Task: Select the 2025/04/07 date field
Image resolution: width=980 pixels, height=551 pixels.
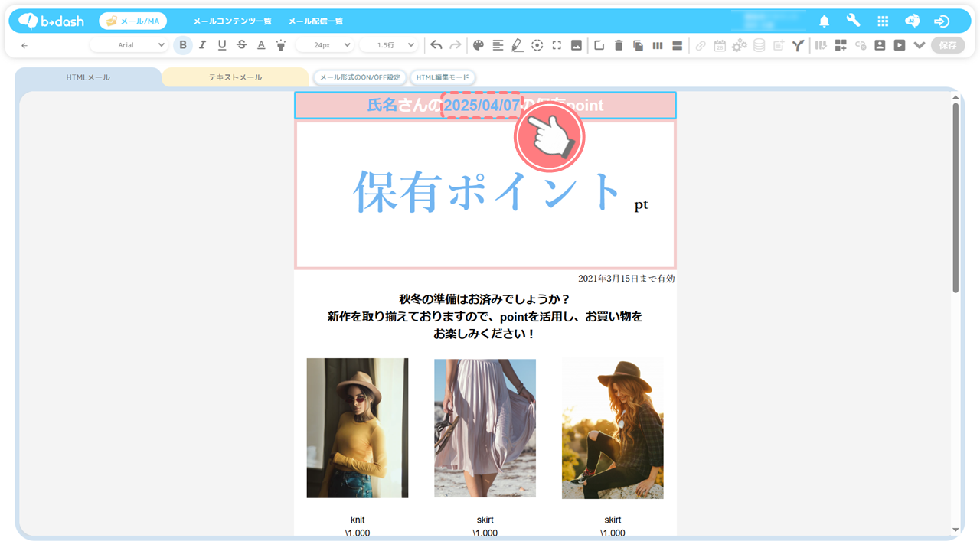Action: point(482,105)
